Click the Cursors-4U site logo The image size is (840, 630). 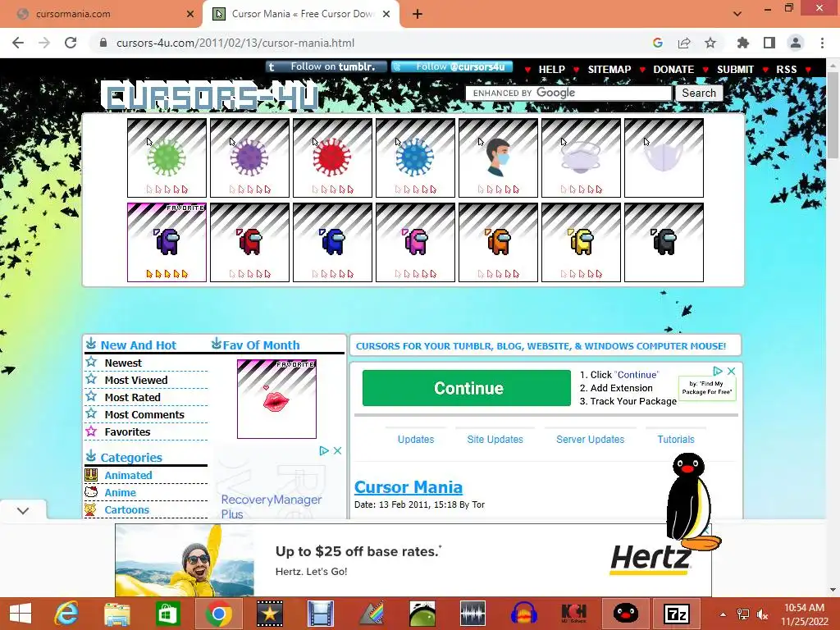pos(209,97)
